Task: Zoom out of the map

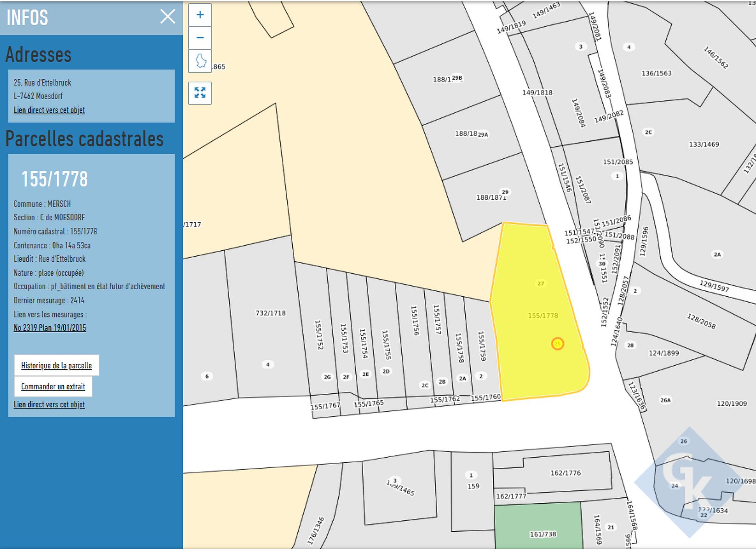Action: point(200,38)
